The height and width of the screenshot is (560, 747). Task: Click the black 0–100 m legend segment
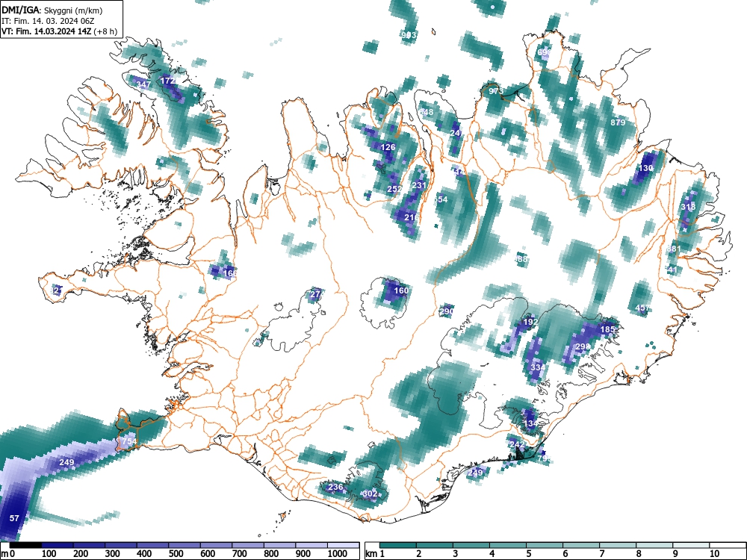tap(25, 545)
